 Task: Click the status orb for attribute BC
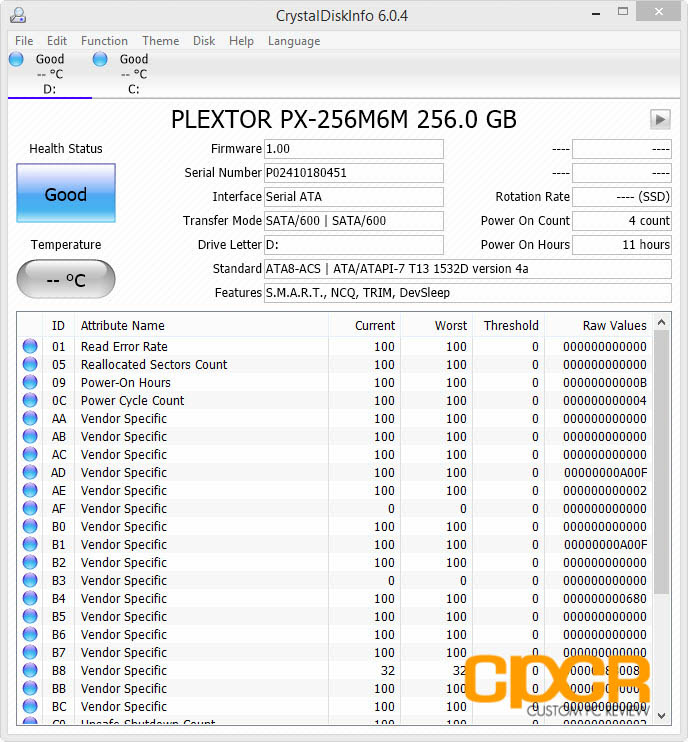[x=30, y=706]
